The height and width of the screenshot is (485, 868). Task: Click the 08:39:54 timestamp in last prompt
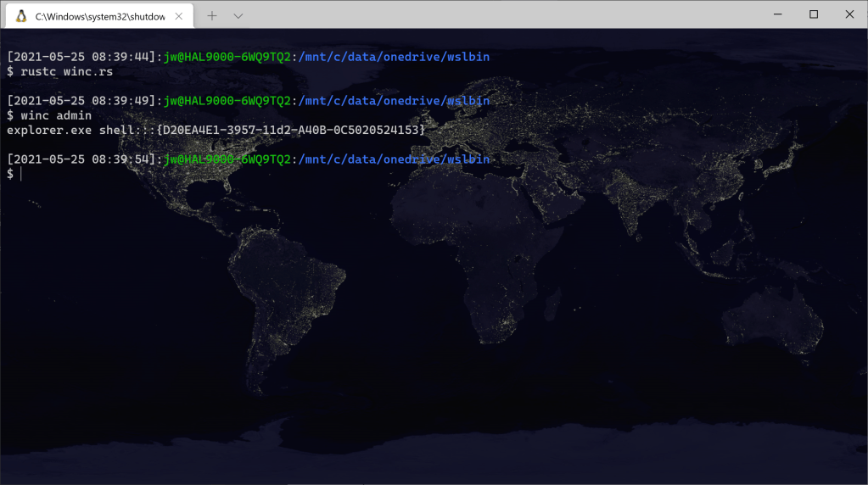tap(121, 159)
